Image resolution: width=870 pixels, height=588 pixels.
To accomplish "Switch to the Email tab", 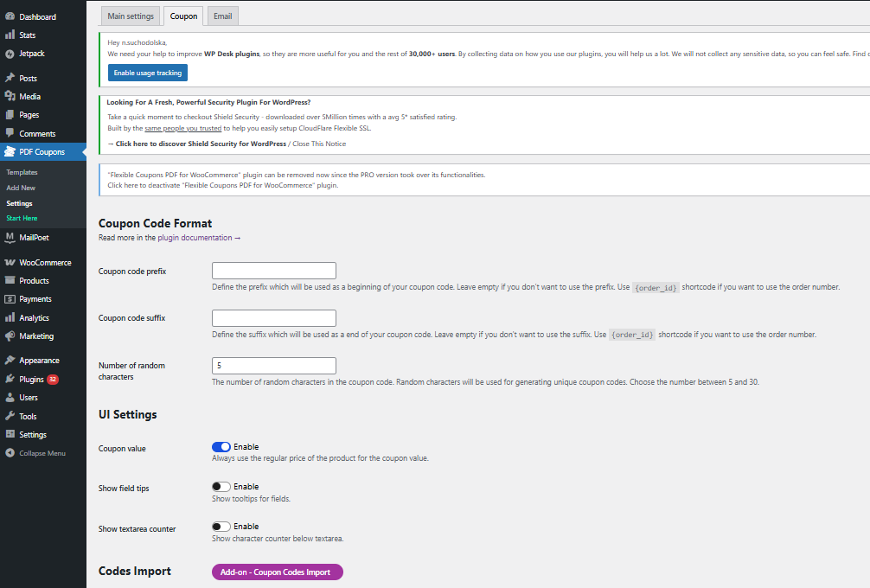I will tap(222, 16).
